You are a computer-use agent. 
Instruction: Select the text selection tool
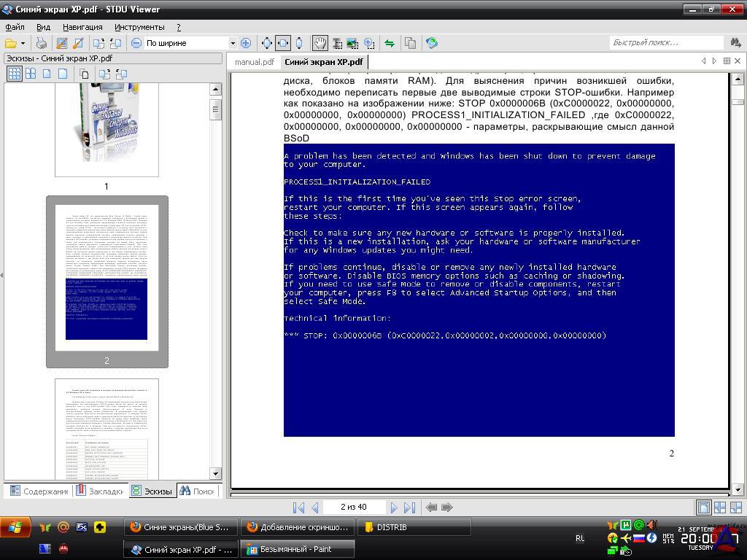337,43
